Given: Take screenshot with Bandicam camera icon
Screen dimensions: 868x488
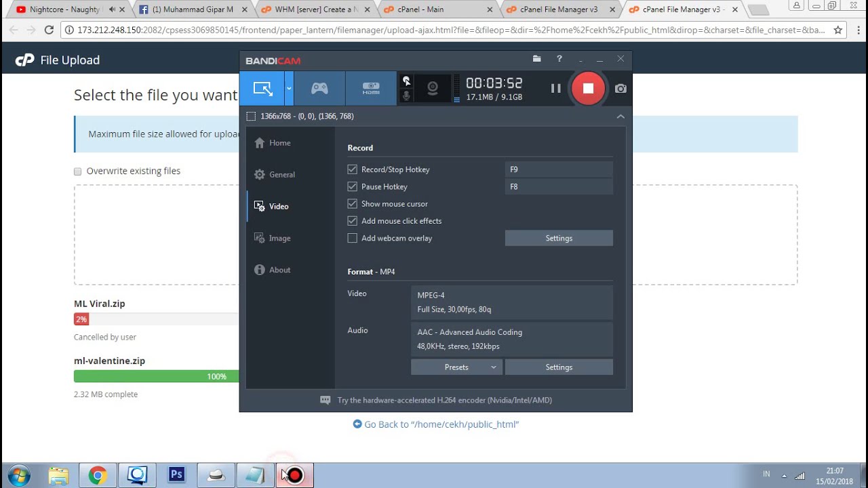Looking at the screenshot, I should click(x=620, y=88).
